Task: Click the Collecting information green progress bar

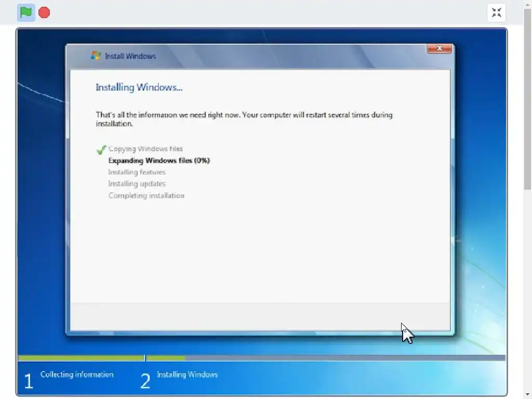Action: (x=81, y=358)
